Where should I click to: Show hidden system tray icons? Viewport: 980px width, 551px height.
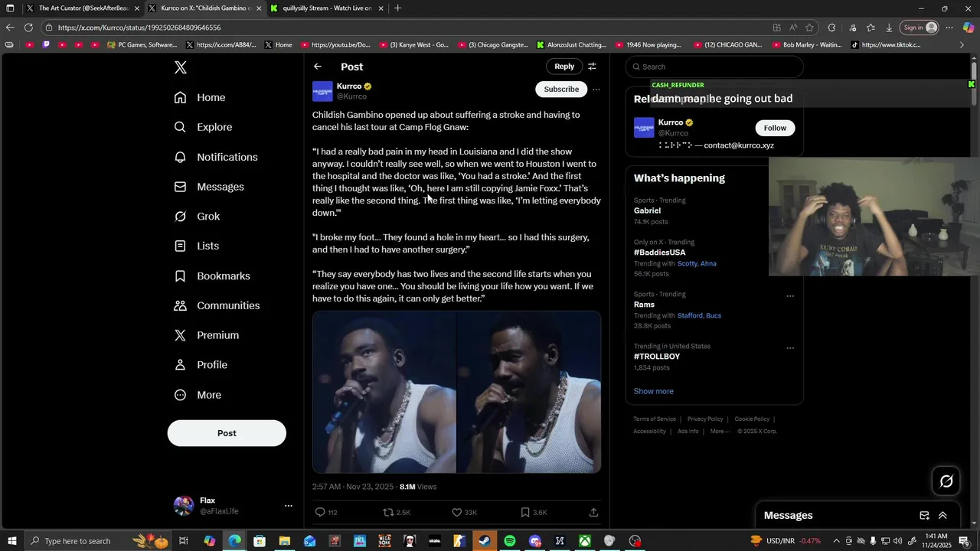pyautogui.click(x=836, y=541)
